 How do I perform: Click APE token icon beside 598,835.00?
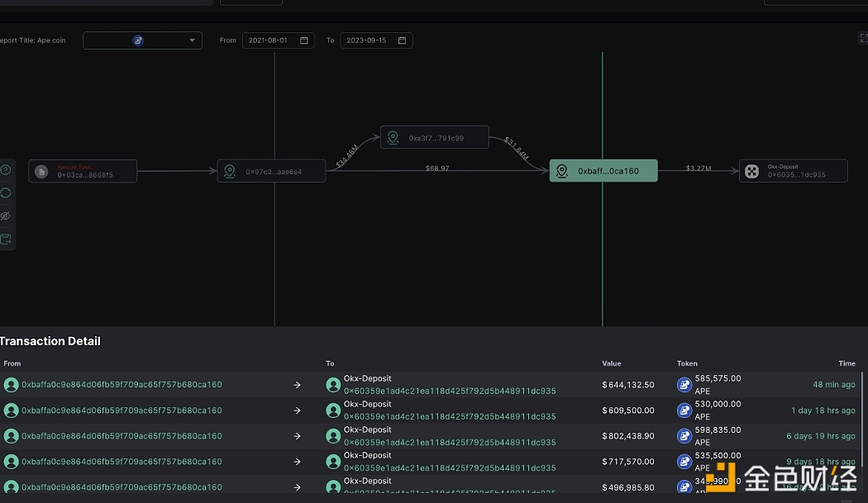pos(684,436)
